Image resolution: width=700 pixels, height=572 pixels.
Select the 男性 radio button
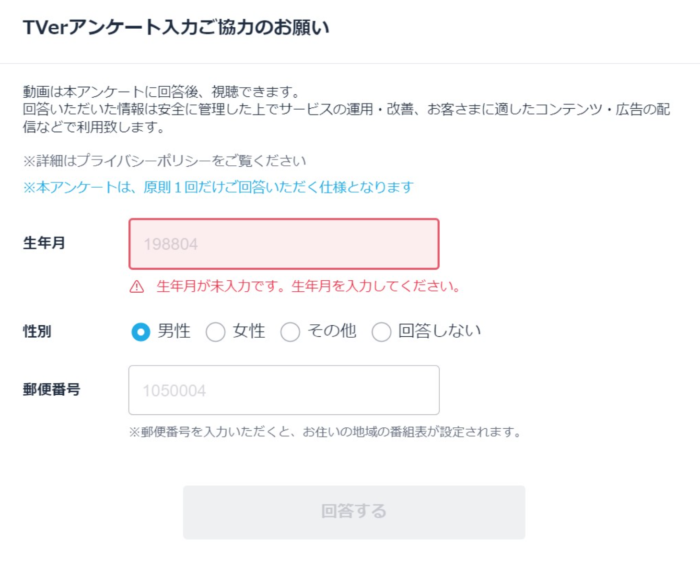point(141,332)
